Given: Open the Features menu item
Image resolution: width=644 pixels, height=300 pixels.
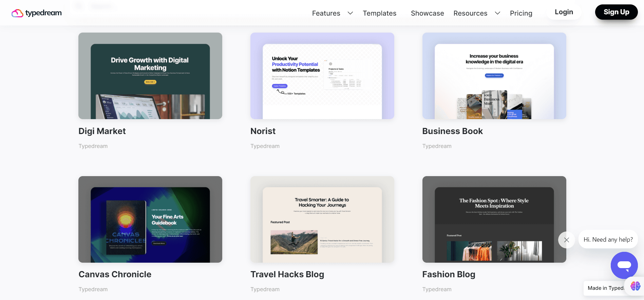Looking at the screenshot, I should coord(326,13).
